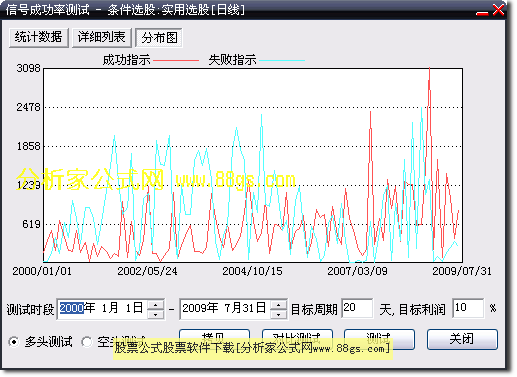Click the 目标周期 field showing 20
Screen dimensions: 517x377
coord(357,308)
